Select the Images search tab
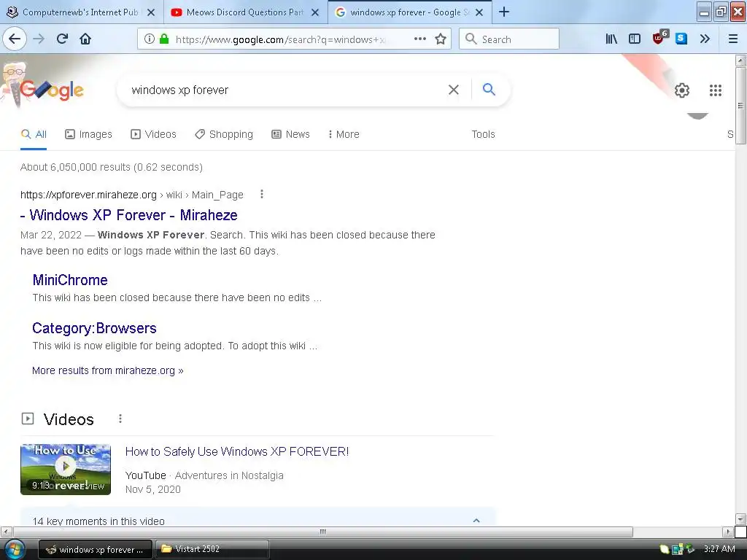This screenshot has height=560, width=747. 88,134
